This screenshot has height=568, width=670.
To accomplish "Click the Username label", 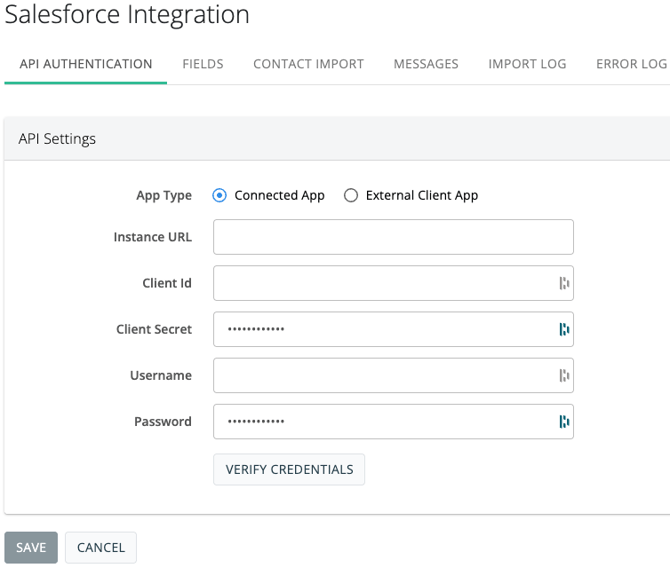I will (x=161, y=375).
